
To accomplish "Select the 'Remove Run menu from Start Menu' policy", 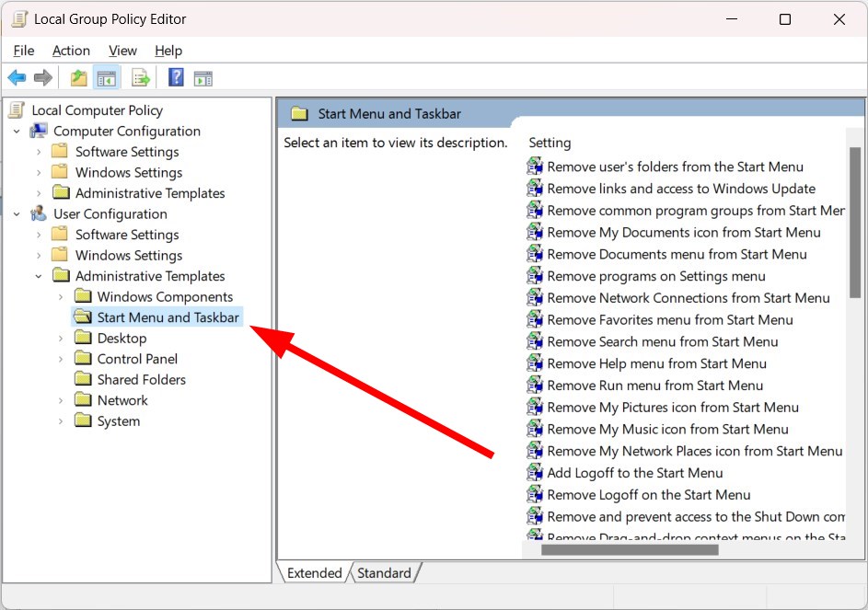I will (x=654, y=386).
